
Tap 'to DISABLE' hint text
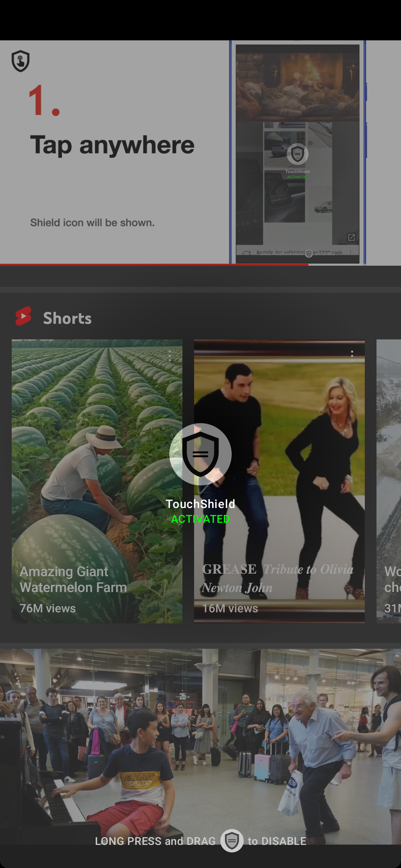(277, 841)
